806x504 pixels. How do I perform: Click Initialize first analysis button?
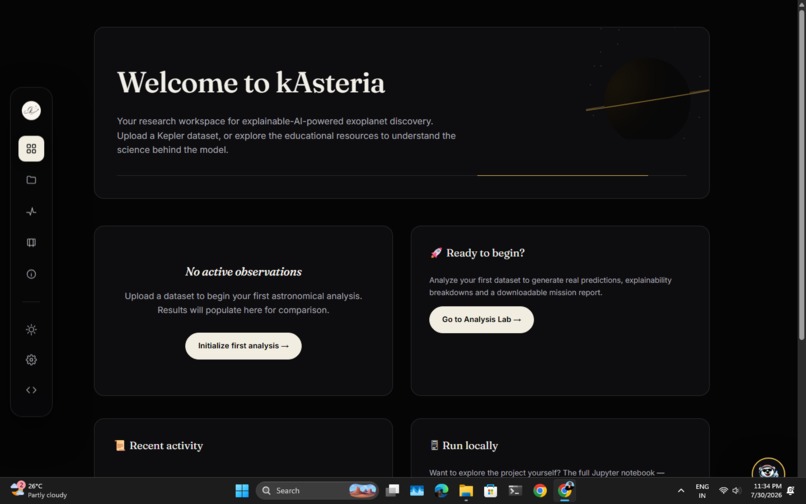click(x=243, y=346)
